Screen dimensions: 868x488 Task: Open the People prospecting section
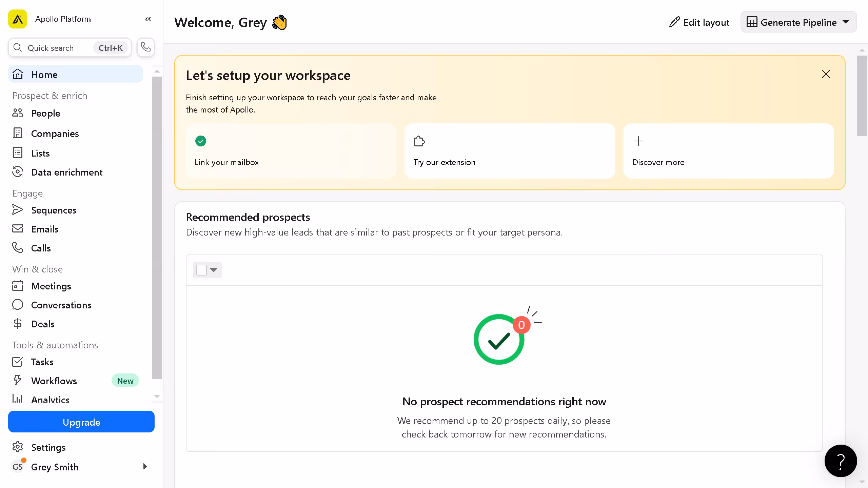point(46,113)
